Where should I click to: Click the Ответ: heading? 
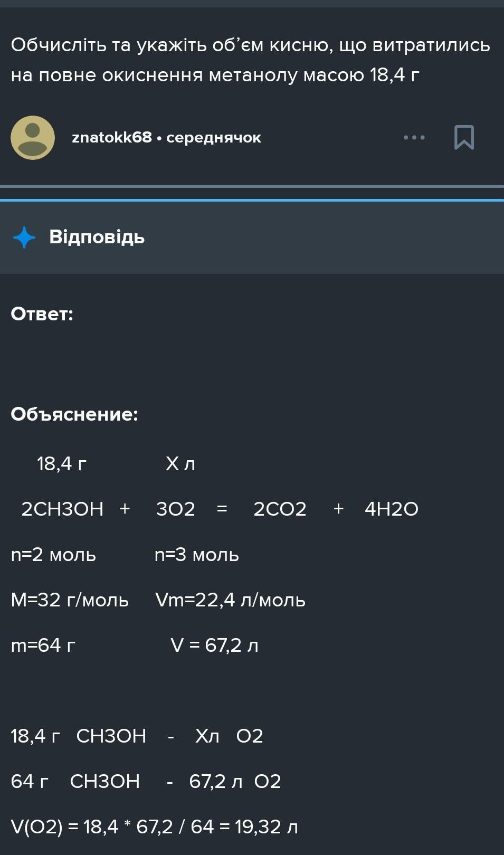(x=42, y=314)
